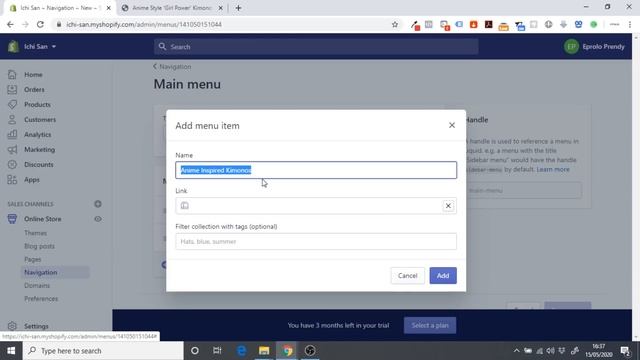Click the Name input field
Screen dimensions: 640x360
click(x=316, y=170)
